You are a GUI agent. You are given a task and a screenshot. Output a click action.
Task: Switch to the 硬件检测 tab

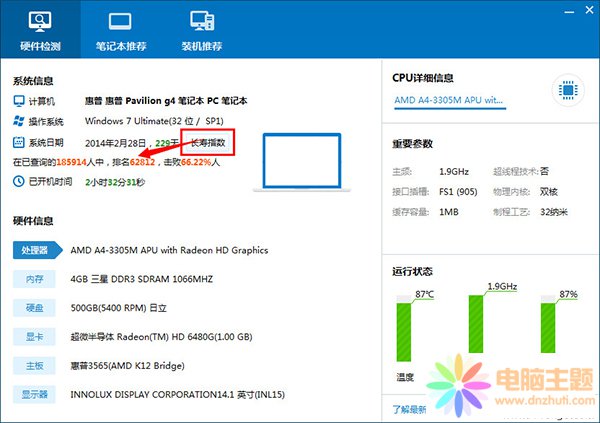40,31
